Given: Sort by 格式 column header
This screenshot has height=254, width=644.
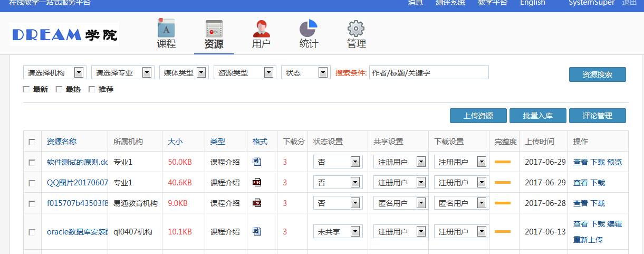Looking at the screenshot, I should pos(260,142).
